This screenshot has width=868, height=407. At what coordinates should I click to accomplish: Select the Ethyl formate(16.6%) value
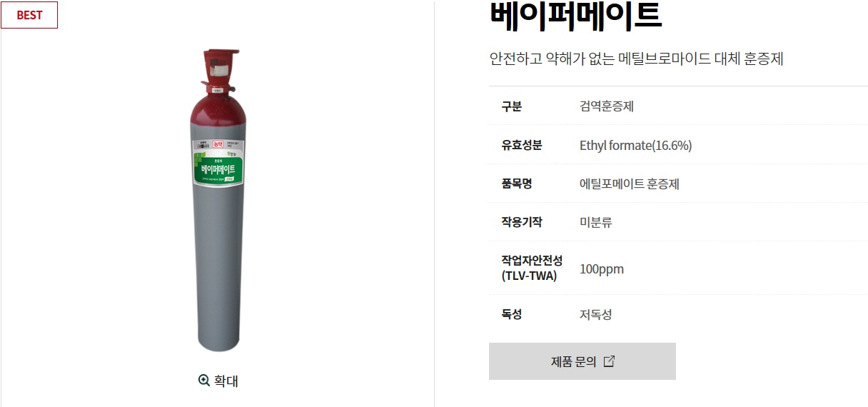[636, 146]
